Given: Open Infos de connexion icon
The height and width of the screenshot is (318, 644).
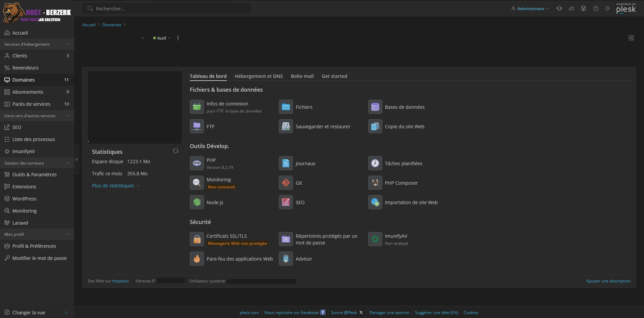Looking at the screenshot, I should pos(197,107).
